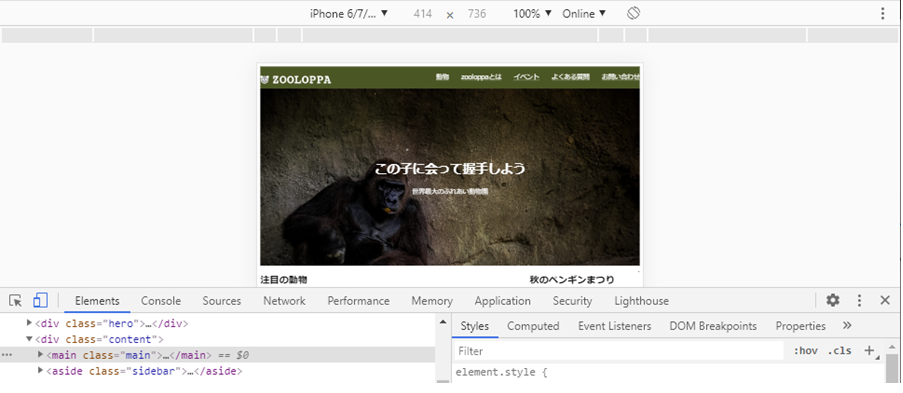The width and height of the screenshot is (903, 393).
Task: Toggle the .cls class editor button
Action: tap(840, 350)
